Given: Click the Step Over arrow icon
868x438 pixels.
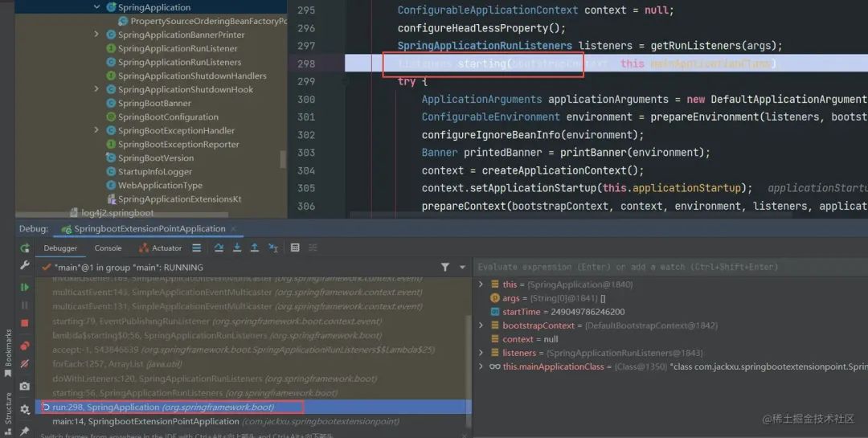Looking at the screenshot, I should pyautogui.click(x=219, y=248).
